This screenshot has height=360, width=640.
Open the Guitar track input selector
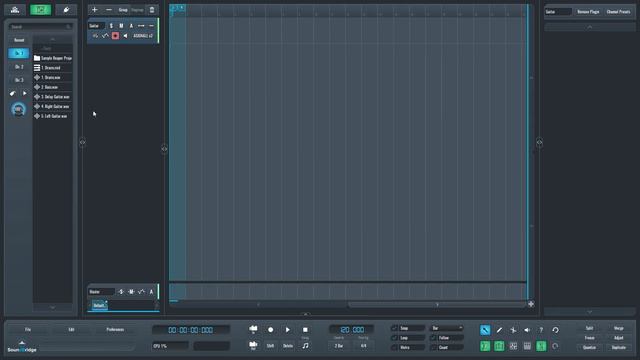(142, 36)
